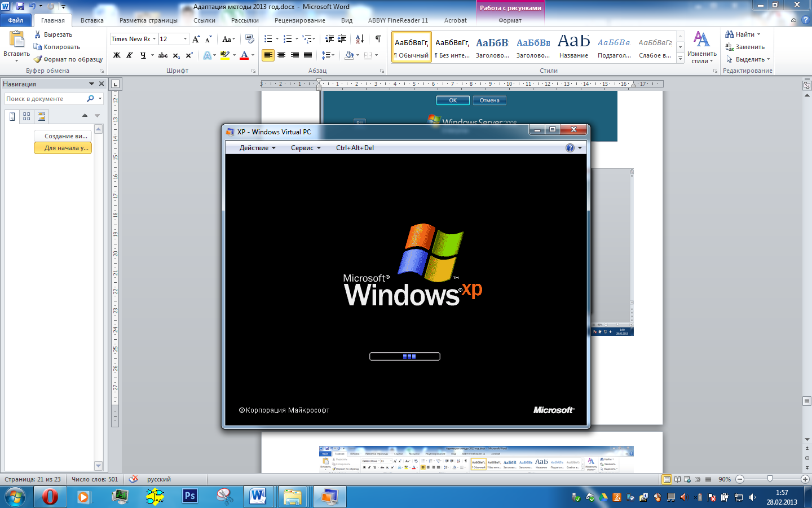Toggle underline formatting (Ч)
This screenshot has width=812, height=508.
click(x=143, y=55)
